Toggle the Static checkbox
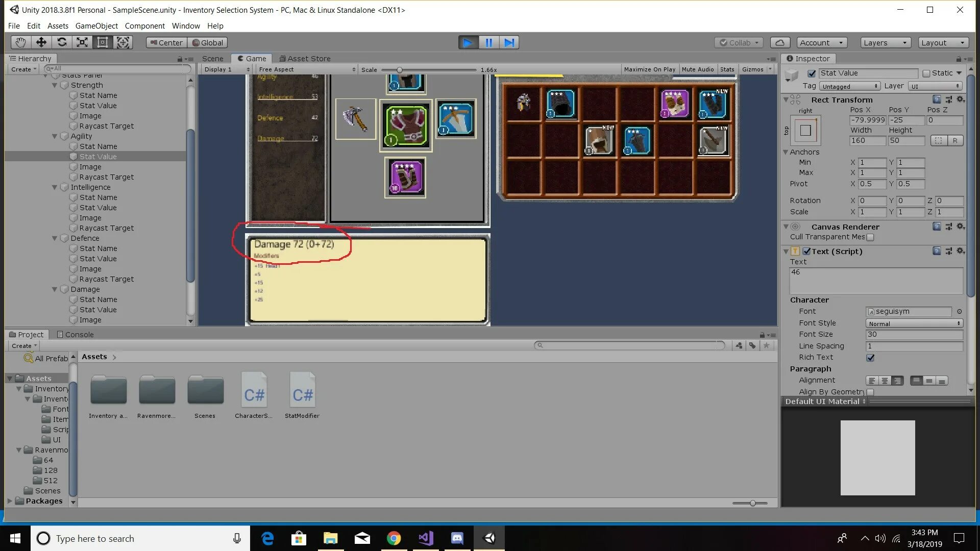The height and width of the screenshot is (551, 980). 926,73
